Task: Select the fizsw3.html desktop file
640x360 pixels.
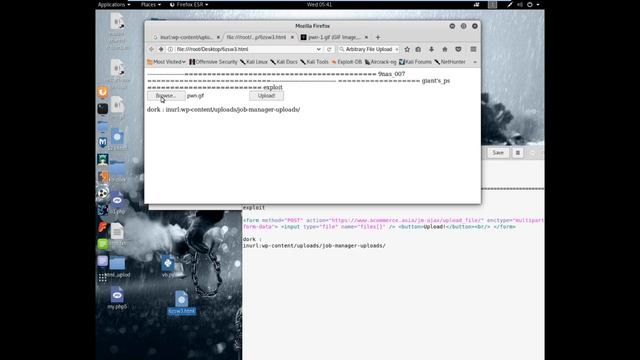Action: [182, 302]
